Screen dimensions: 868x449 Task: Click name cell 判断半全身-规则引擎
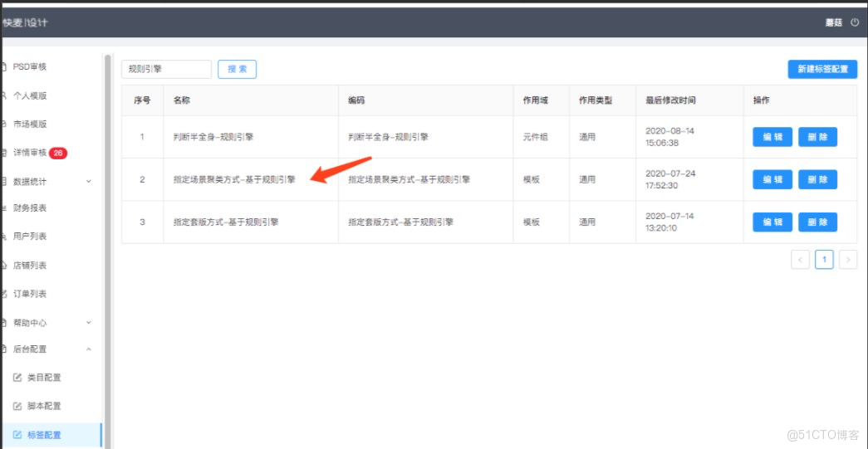[x=213, y=137]
